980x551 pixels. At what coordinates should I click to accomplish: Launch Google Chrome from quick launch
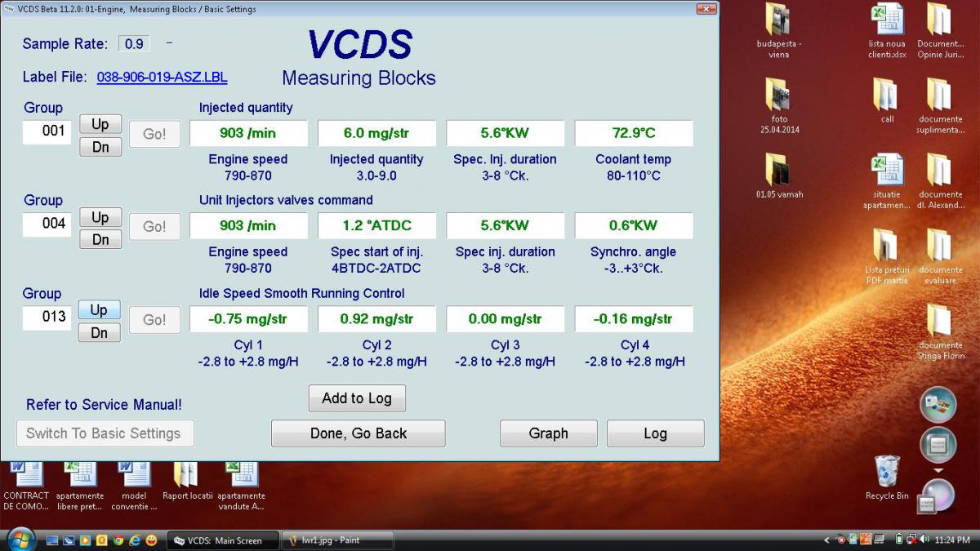click(x=118, y=540)
